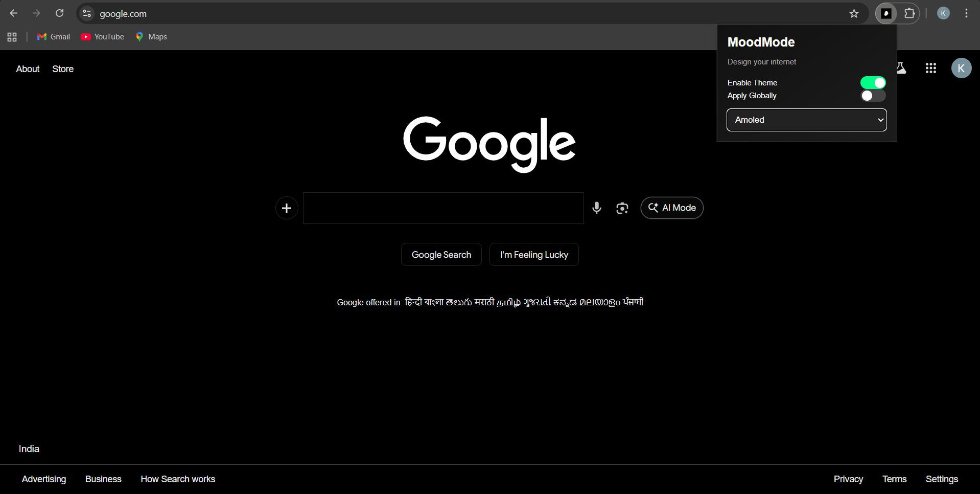Focus the Google search text box
980x494 pixels.
(444, 208)
